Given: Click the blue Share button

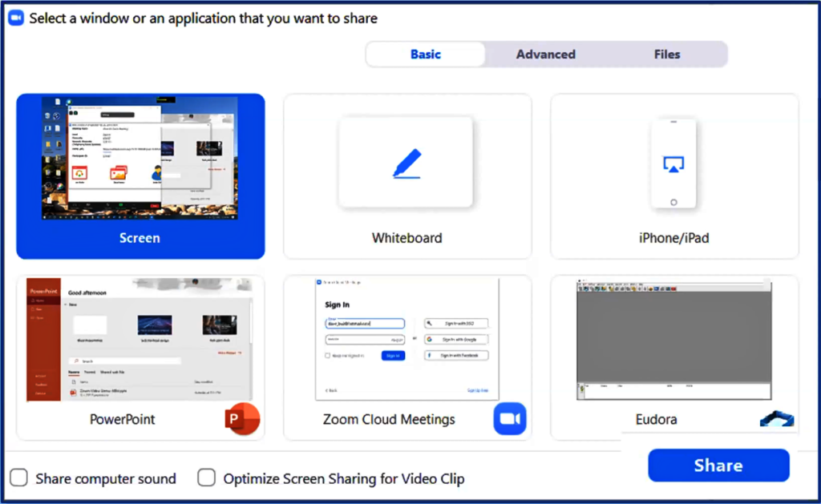Looking at the screenshot, I should point(718,466).
